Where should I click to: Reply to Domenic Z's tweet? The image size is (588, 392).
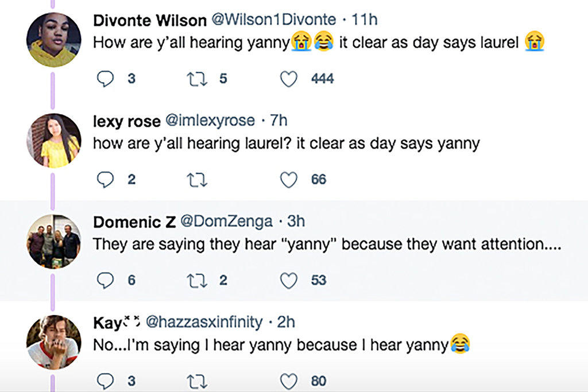(x=105, y=280)
